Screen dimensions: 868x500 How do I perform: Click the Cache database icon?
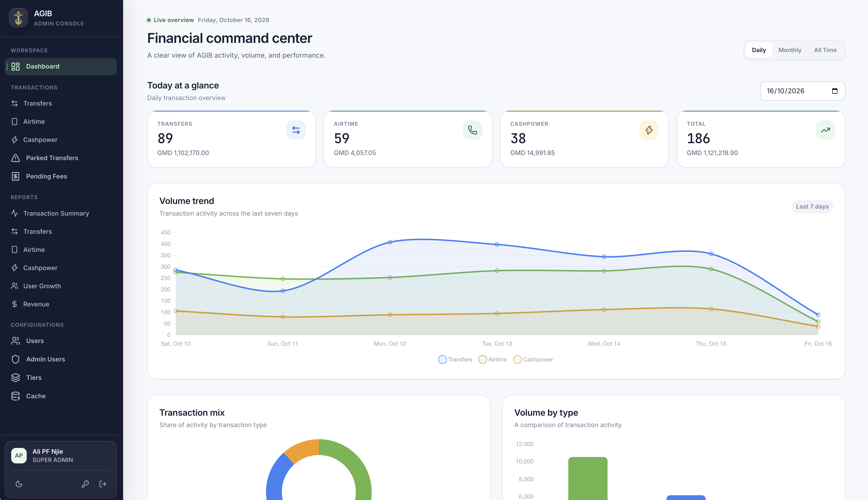16,396
